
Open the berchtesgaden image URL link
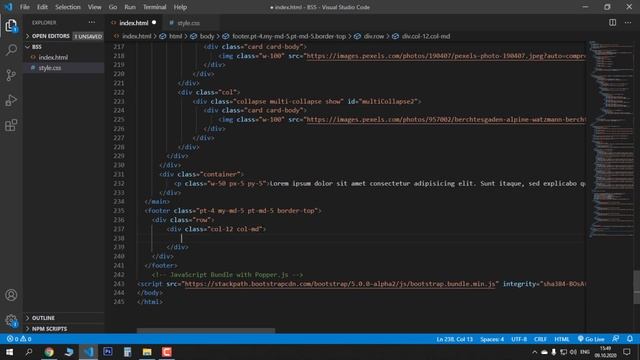(446, 120)
